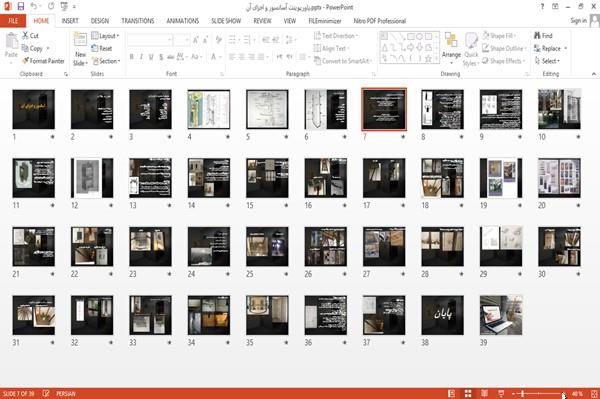Click Reading View status icon
Viewport: 600px width, 399px height.
[484, 394]
